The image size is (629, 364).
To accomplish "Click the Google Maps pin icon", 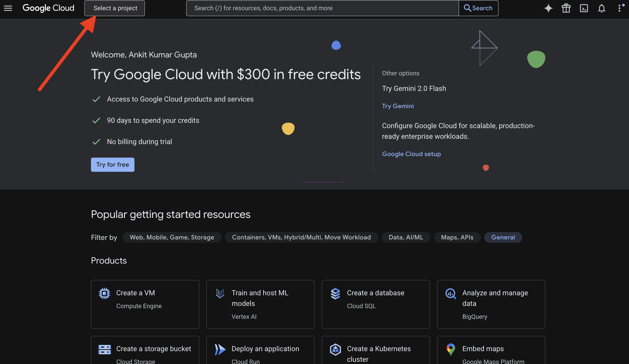I will (x=451, y=349).
